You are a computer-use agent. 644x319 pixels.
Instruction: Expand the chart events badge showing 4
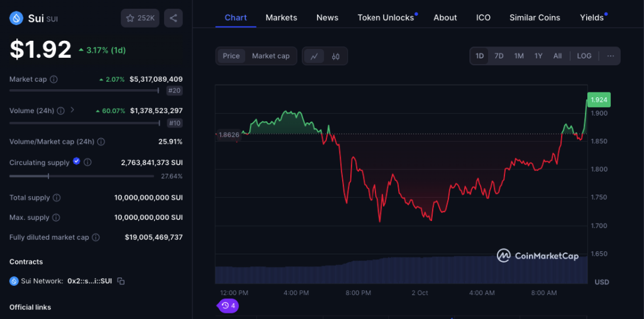[x=228, y=306]
